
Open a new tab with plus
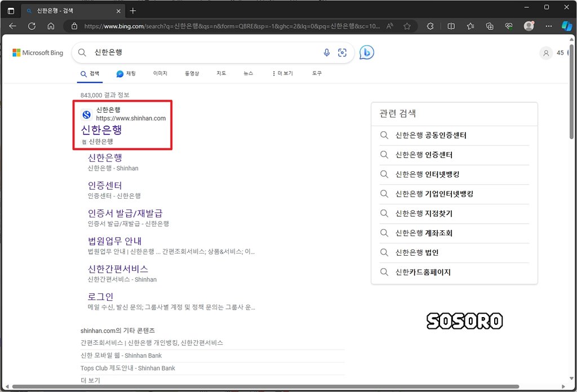click(x=133, y=11)
